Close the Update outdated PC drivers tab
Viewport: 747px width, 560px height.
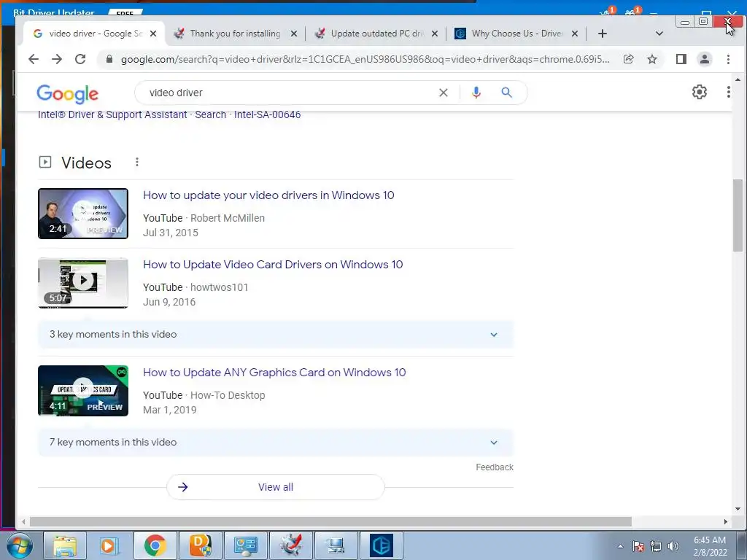[x=435, y=34]
